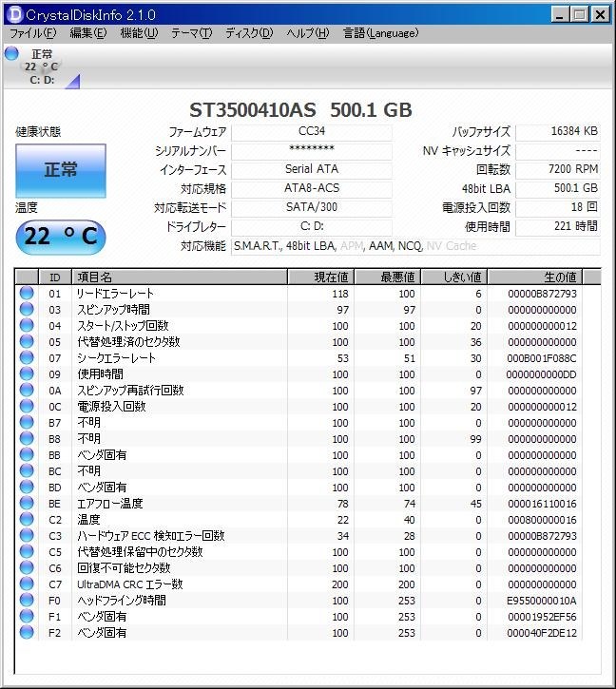Click the ST3500410AS 500.1 GB model title
The image size is (616, 689).
click(300, 110)
